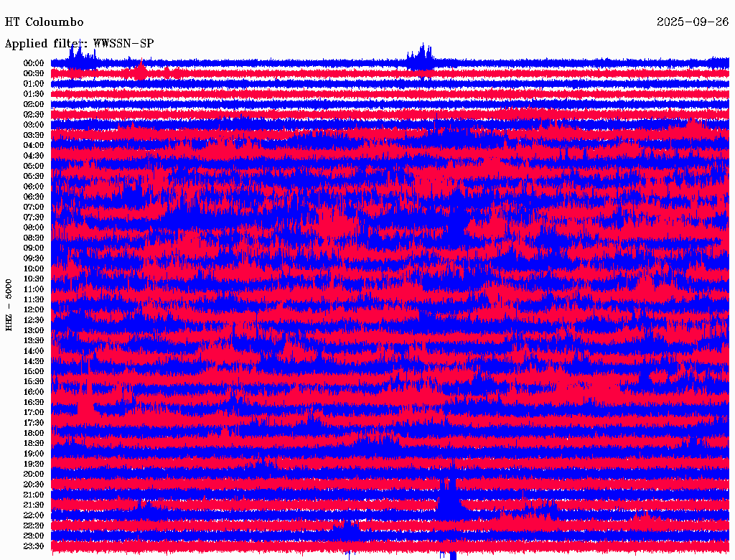Select the 20:30 time row label

[x=34, y=485]
